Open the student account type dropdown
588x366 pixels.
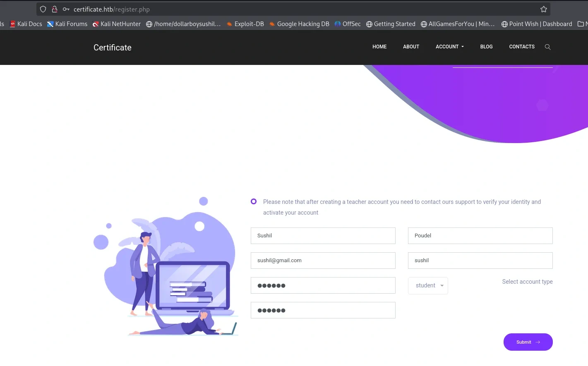(x=428, y=286)
